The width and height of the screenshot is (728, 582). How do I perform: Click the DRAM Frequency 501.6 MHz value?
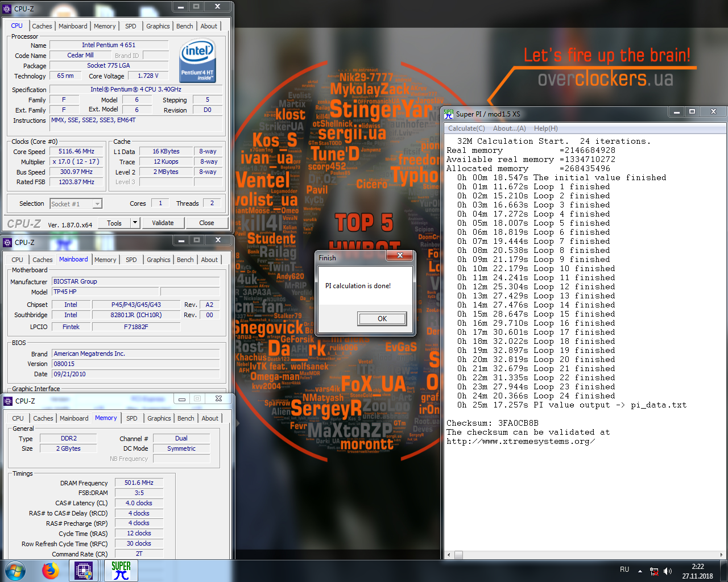[139, 483]
